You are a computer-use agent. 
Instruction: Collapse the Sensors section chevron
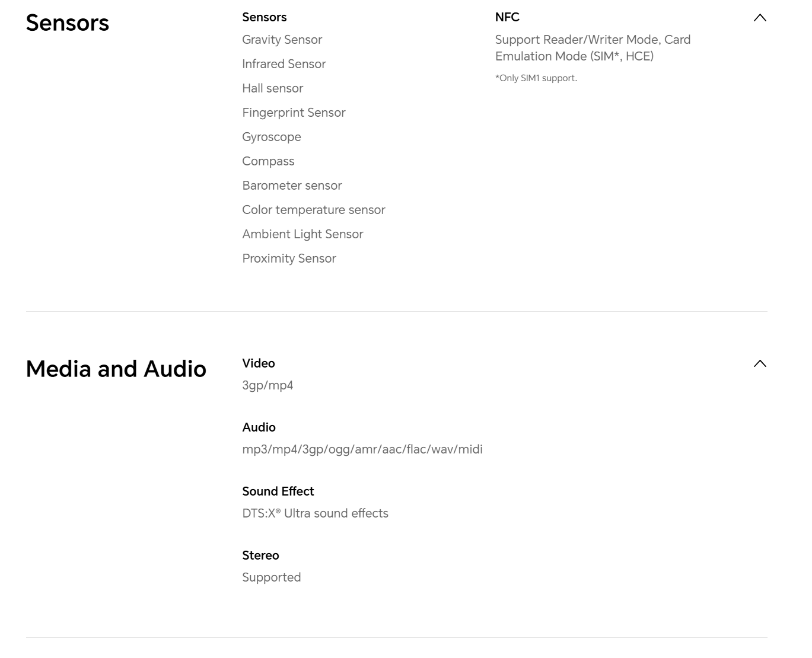(x=759, y=18)
